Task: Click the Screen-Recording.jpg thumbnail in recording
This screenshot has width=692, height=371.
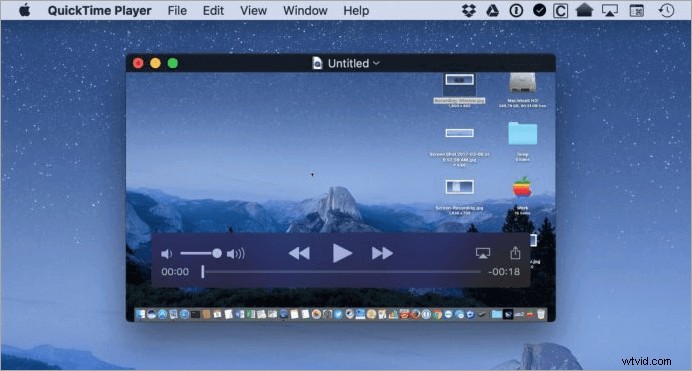Action: (x=459, y=187)
